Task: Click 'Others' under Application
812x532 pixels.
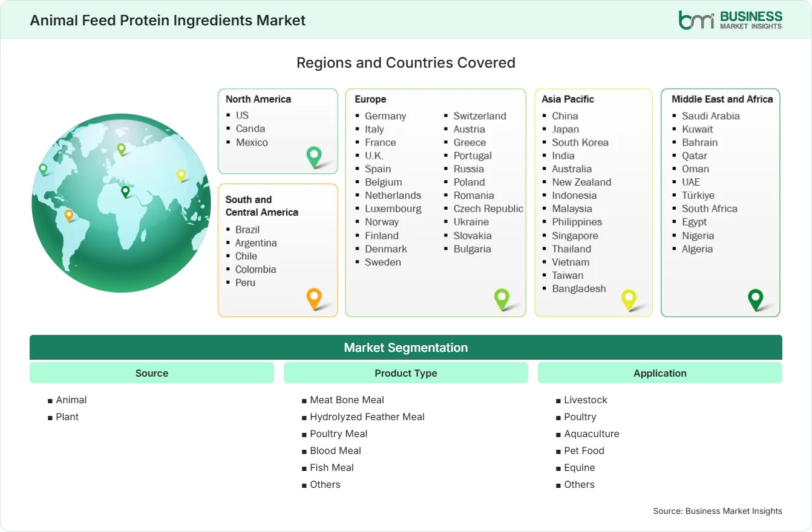Action: 579,484
